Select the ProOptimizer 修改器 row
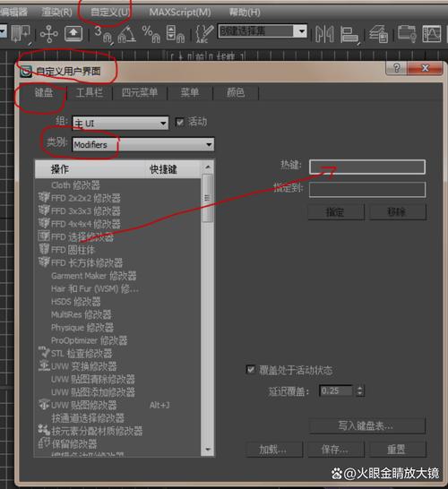 tap(118, 340)
